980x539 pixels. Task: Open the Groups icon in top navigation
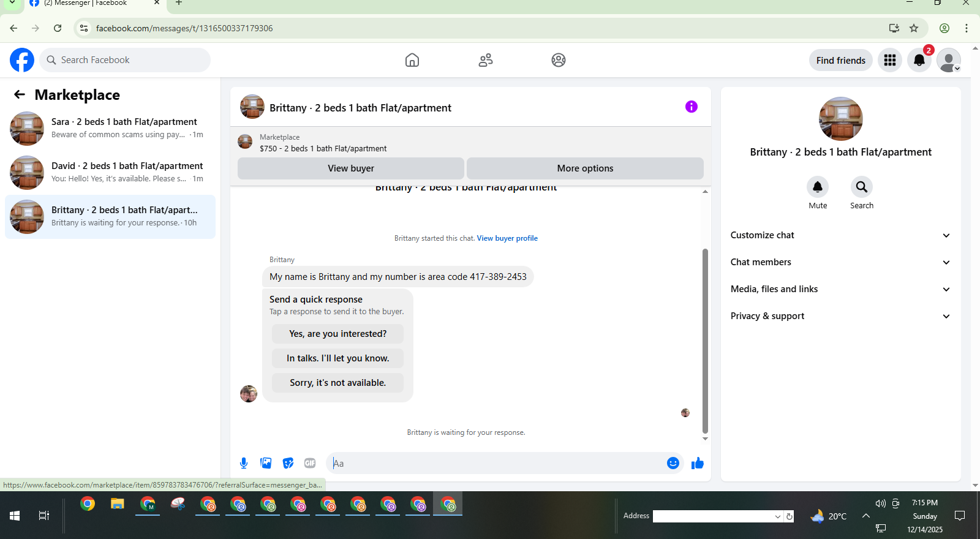point(559,60)
